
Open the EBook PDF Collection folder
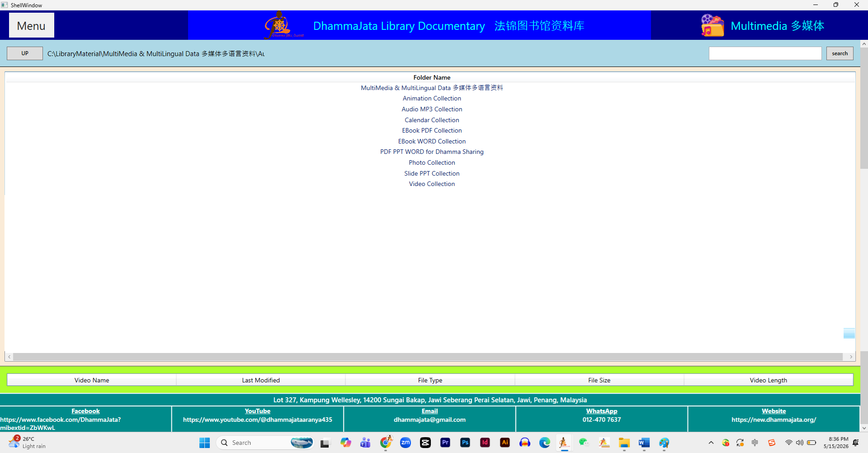pos(432,130)
